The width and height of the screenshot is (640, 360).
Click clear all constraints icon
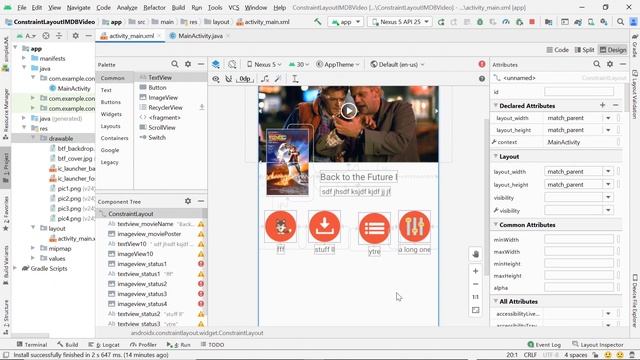[x=265, y=79]
